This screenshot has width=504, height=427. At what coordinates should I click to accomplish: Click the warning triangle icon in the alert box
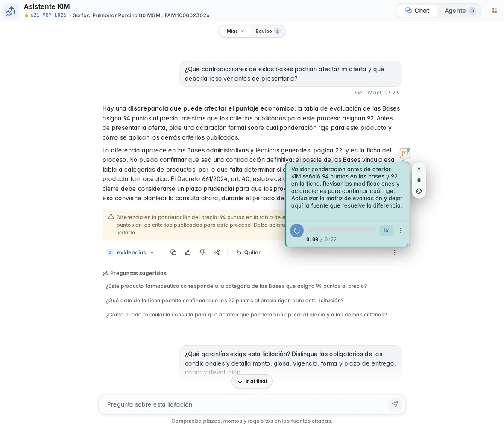(x=111, y=217)
